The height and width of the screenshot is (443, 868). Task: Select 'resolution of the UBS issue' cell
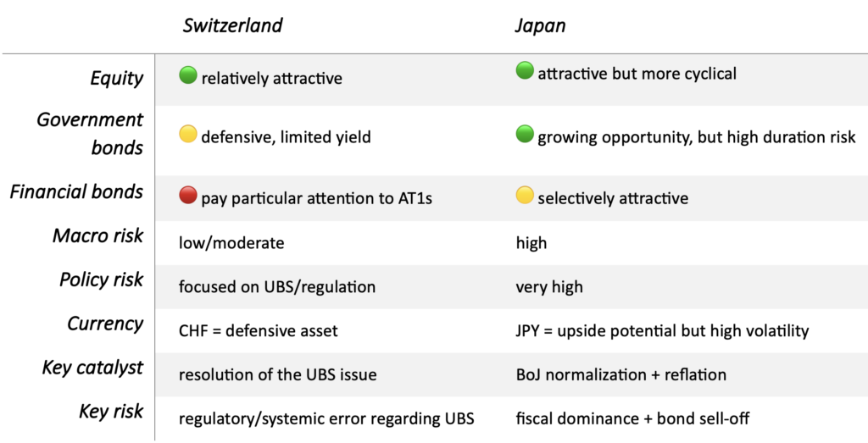(278, 374)
